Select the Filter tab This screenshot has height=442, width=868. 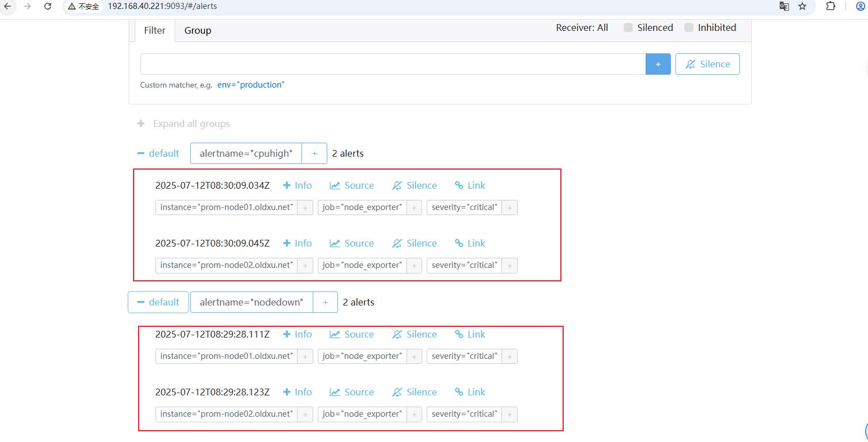(154, 30)
